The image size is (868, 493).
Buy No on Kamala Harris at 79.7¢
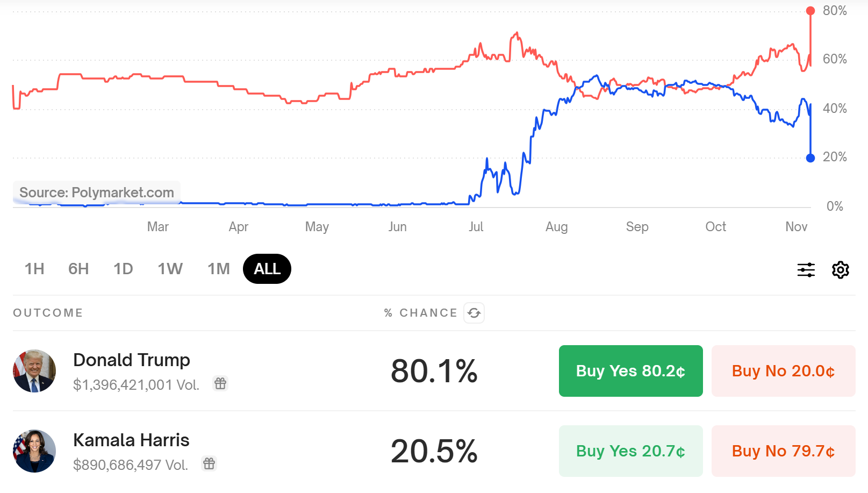click(x=783, y=451)
